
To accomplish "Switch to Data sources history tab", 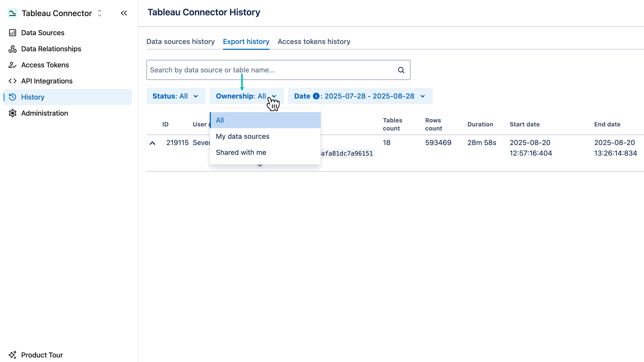I will [181, 41].
